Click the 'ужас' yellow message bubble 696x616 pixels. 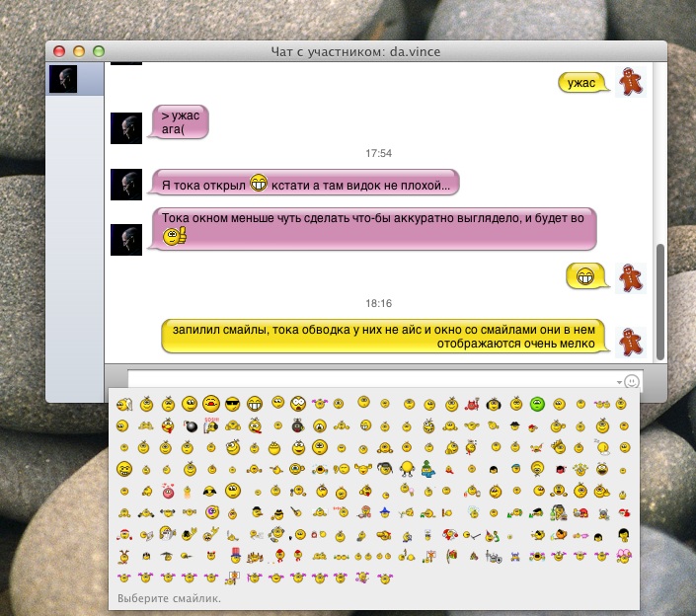pos(583,83)
